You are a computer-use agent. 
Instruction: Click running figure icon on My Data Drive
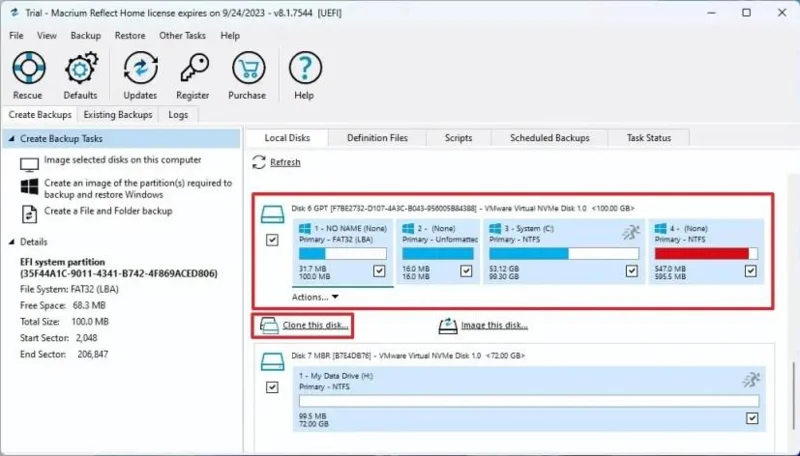751,379
